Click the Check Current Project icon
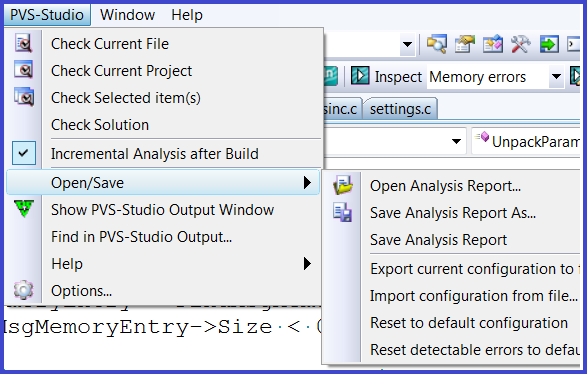Viewport: 587px width, 374px height. pos(23,70)
